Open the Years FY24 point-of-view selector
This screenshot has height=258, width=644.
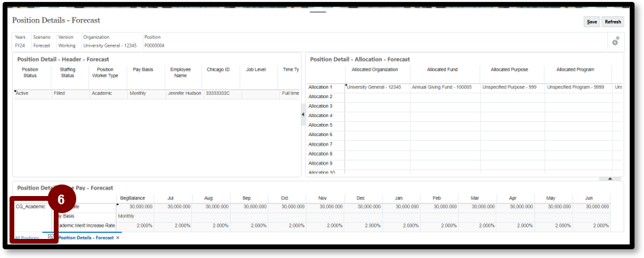[20, 42]
